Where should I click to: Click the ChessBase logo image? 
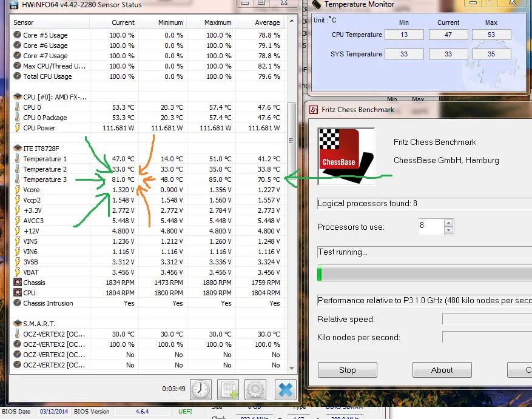coord(346,156)
